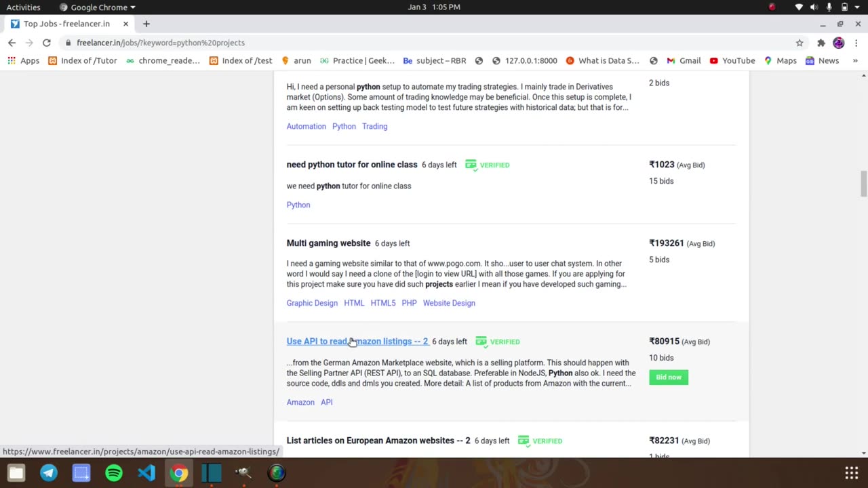Click the page vertical scrollbar thumb
This screenshot has height=488, width=868.
[863, 182]
